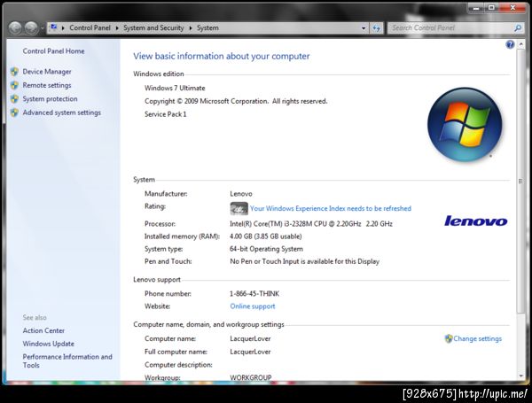The image size is (532, 403).
Task: Open Advanced system settings link
Action: [x=62, y=112]
